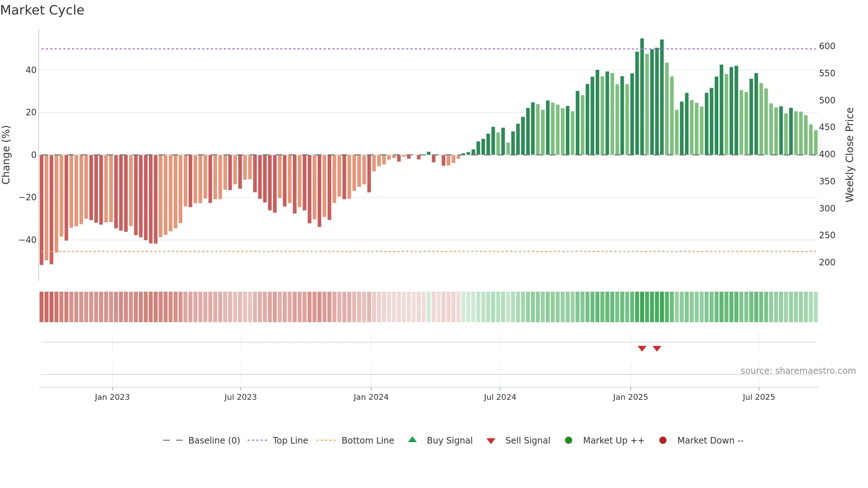
Task: Toggle the Bottom Line legend entry
Action: coord(355,440)
